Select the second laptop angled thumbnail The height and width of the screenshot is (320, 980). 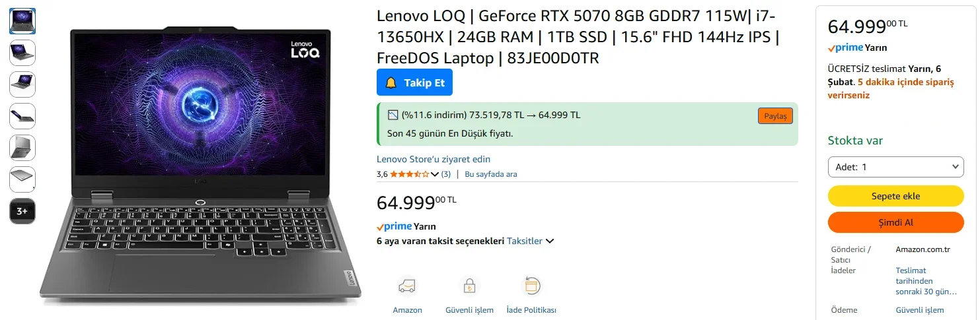point(22,53)
